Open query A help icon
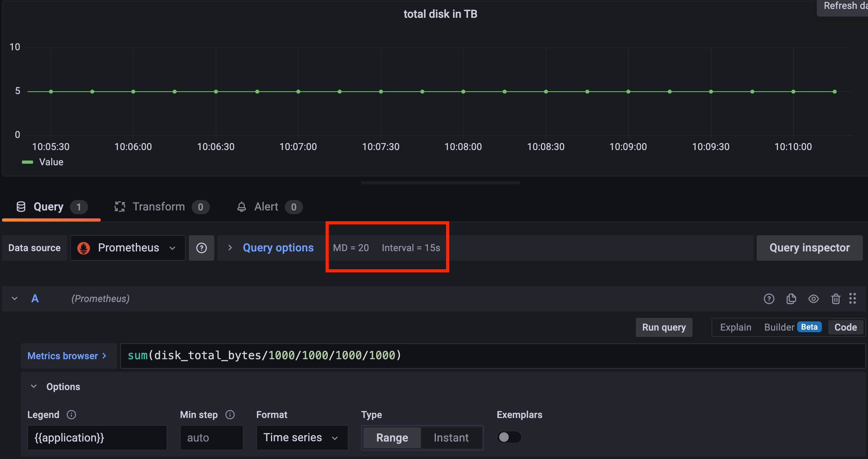 [768, 299]
